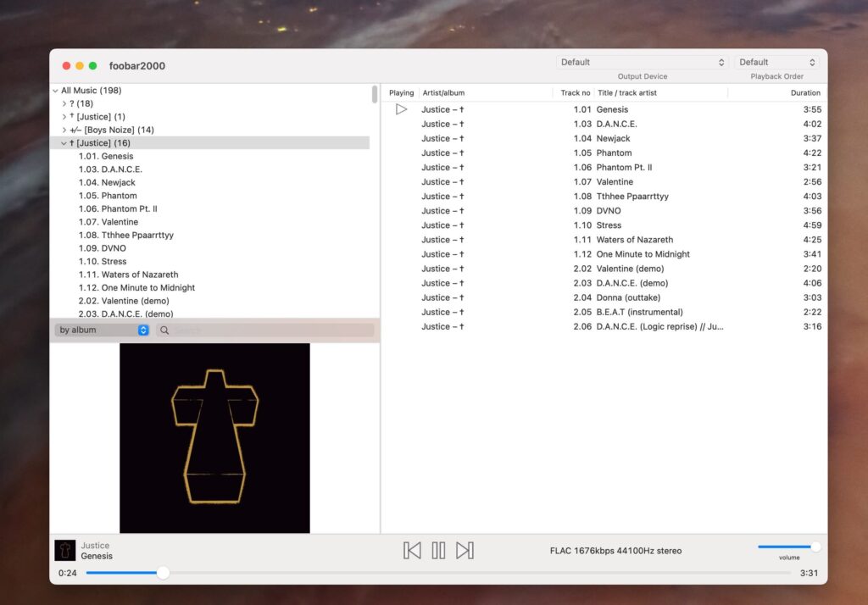The width and height of the screenshot is (868, 605).
Task: Click the now-playing triangle beside Genesis row
Action: (401, 109)
